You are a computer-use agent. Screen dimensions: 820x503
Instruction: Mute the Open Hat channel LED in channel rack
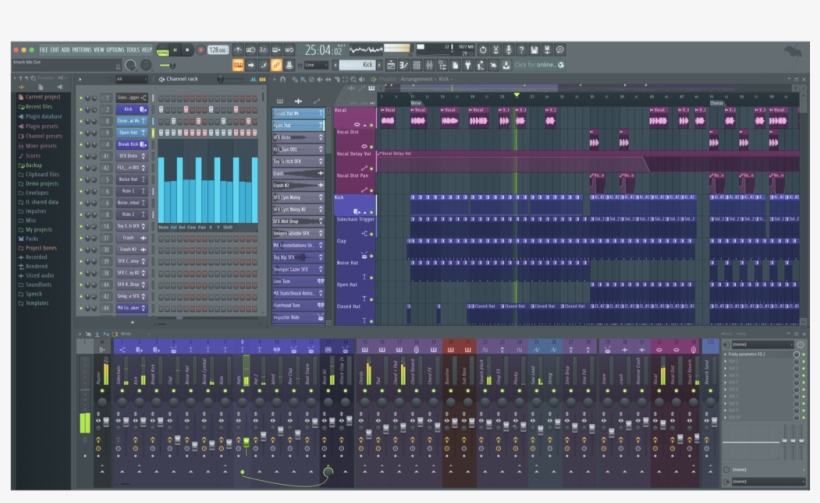(x=81, y=133)
